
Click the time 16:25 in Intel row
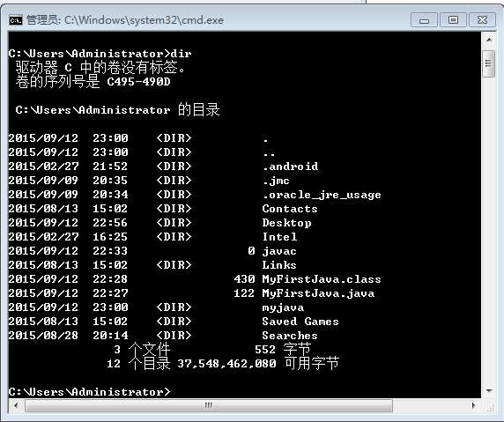coord(110,237)
